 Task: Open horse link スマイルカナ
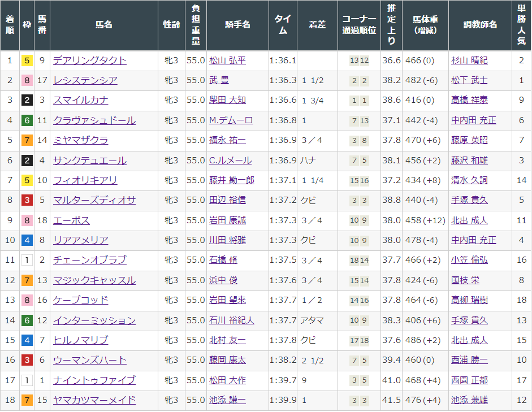81,101
